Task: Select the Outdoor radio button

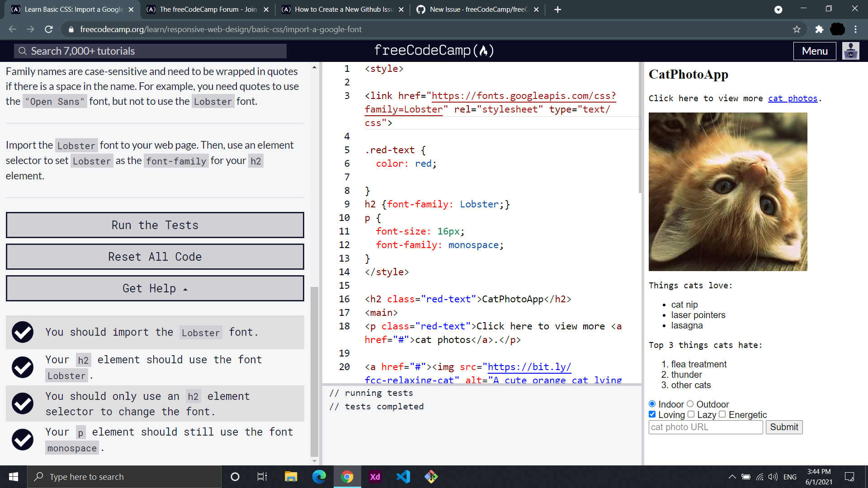Action: [690, 404]
